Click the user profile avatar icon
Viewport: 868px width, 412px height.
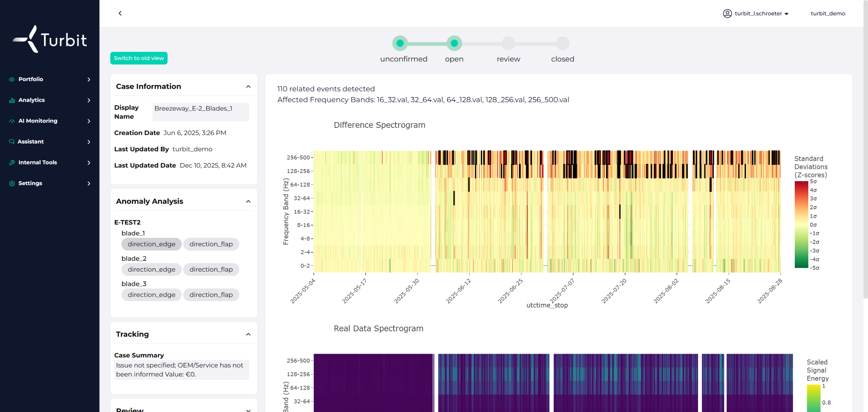pyautogui.click(x=727, y=14)
